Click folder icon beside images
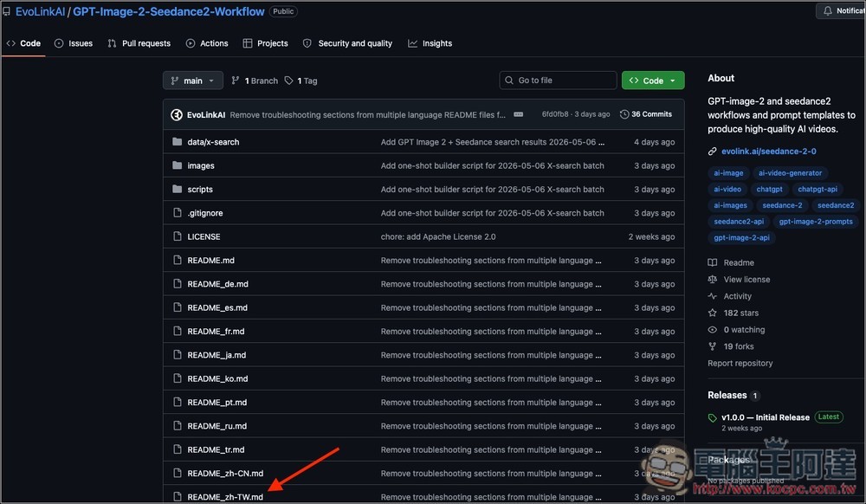 pos(178,165)
